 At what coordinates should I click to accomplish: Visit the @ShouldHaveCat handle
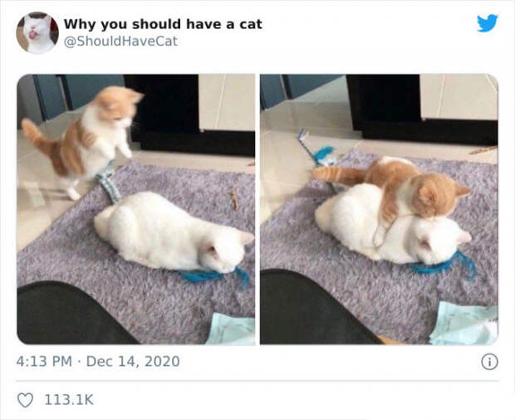point(120,42)
